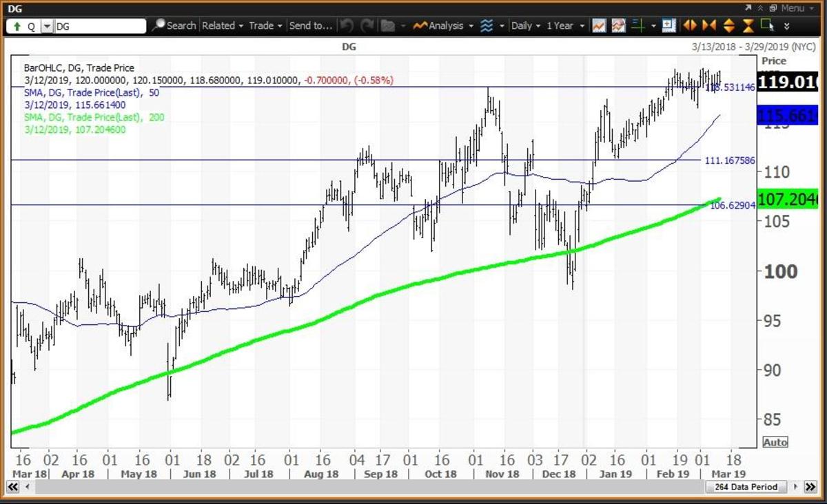Click the vertical expand arrows icon

click(728, 25)
